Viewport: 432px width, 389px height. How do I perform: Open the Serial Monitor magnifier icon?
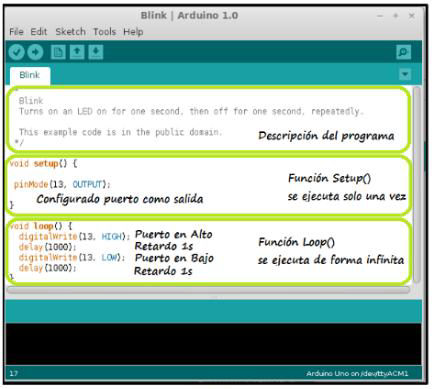tap(403, 52)
